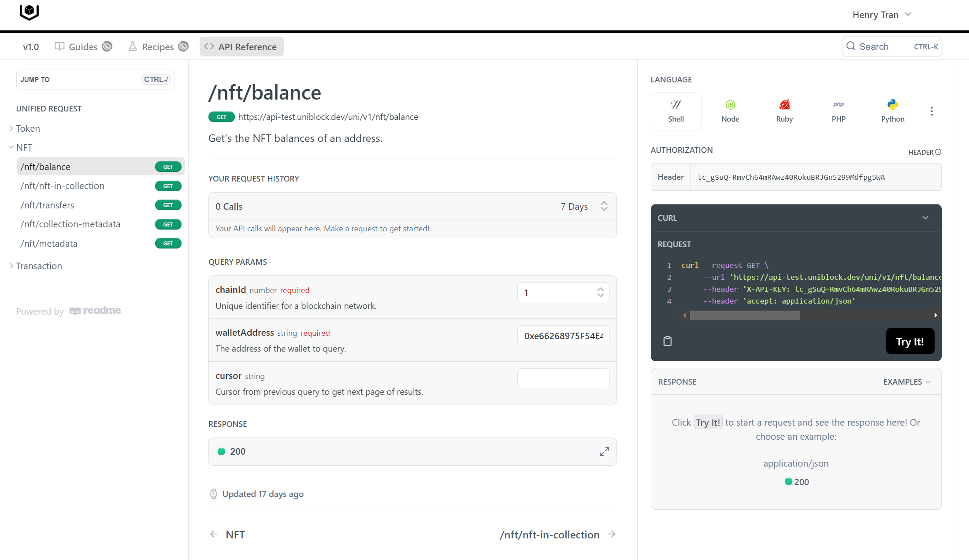Click the curl code horizontal scrollbar
The height and width of the screenshot is (560, 969).
tap(745, 315)
